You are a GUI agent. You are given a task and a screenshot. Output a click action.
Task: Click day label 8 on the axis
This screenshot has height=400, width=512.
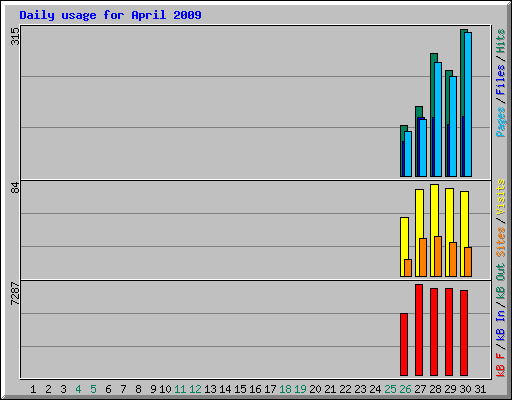(x=138, y=389)
